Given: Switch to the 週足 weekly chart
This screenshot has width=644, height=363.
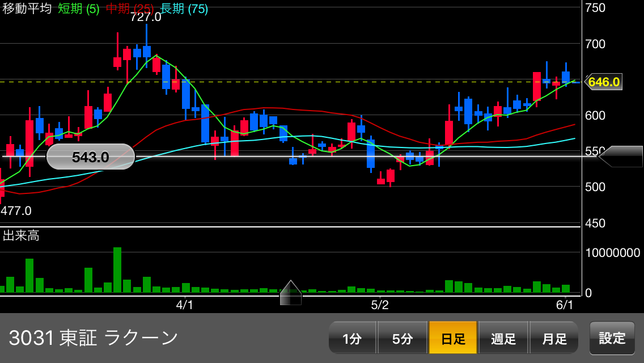Looking at the screenshot, I should (503, 339).
